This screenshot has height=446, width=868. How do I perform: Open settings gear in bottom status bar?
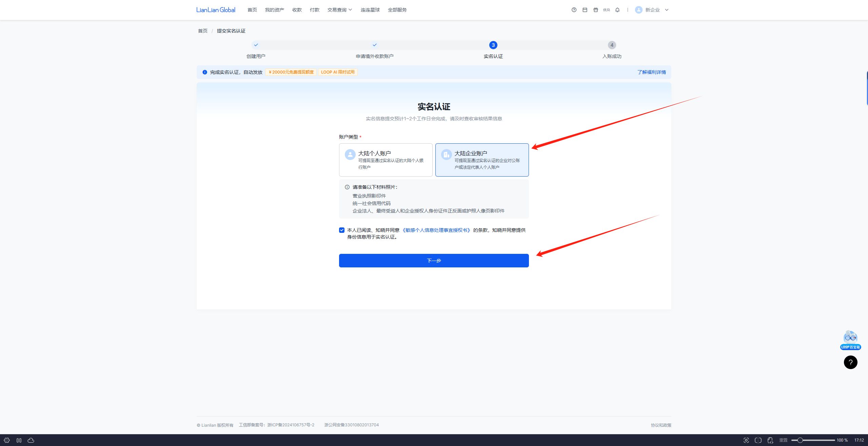click(7, 440)
